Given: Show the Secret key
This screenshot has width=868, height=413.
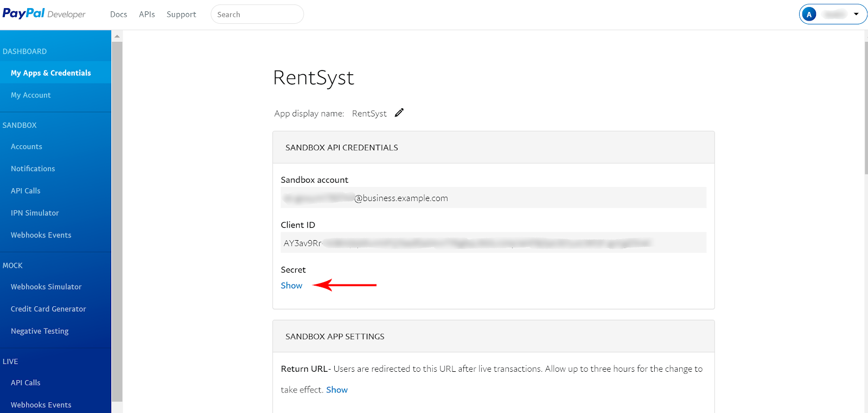Looking at the screenshot, I should [291, 286].
